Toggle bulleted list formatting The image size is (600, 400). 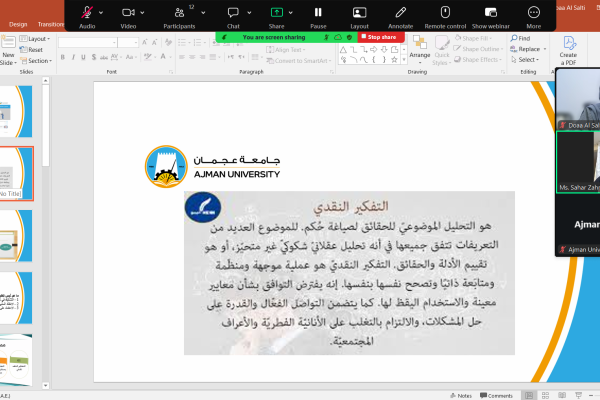pyautogui.click(x=182, y=42)
